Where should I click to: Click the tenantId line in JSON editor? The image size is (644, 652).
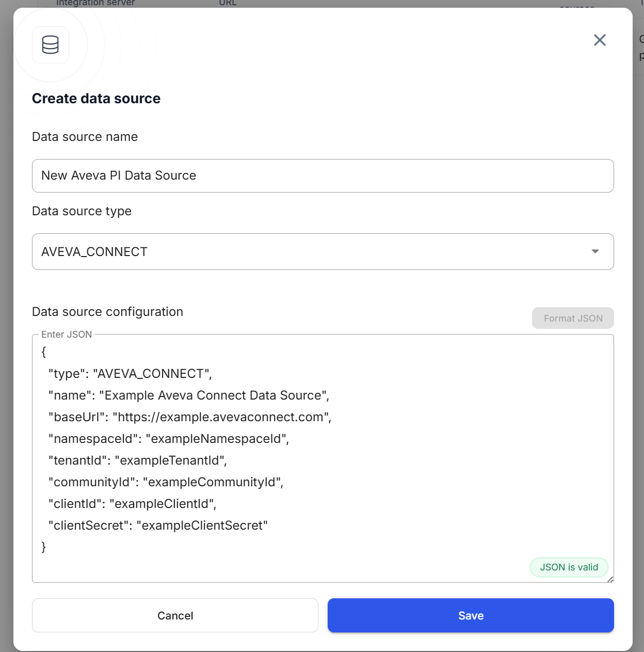click(138, 460)
